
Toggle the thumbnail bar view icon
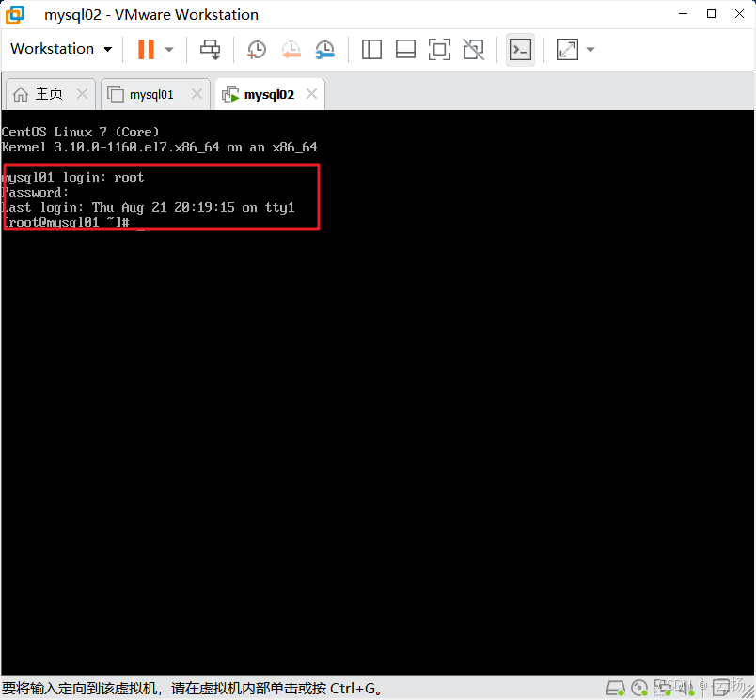[405, 49]
